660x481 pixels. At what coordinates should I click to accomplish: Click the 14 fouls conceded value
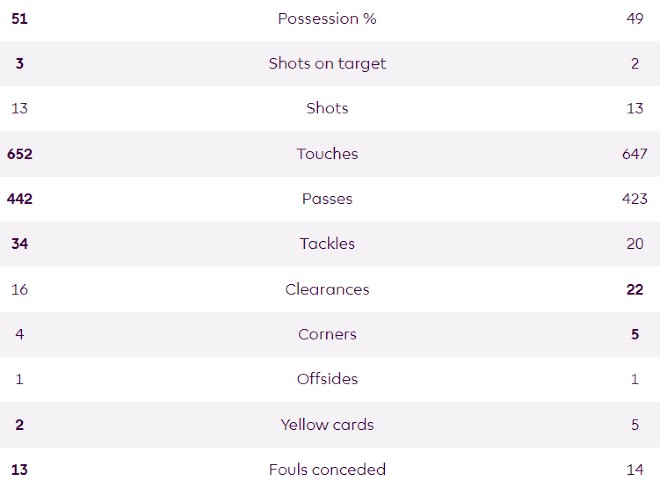(634, 469)
